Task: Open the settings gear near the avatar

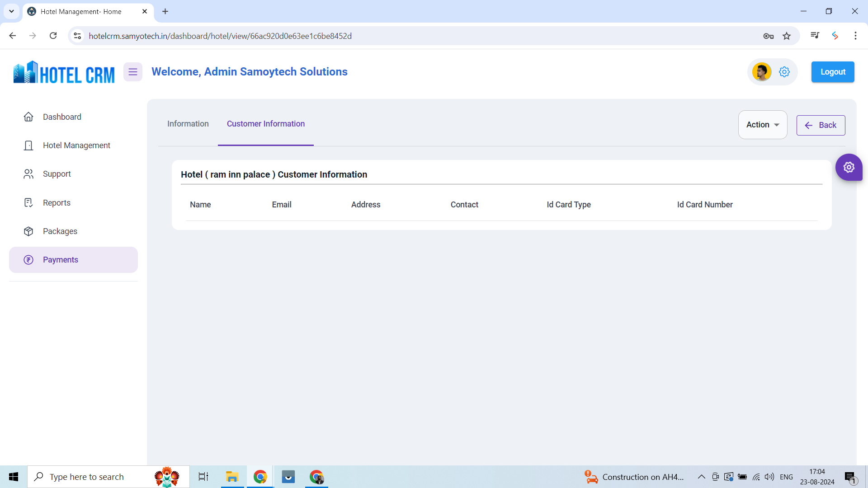Action: (x=784, y=71)
